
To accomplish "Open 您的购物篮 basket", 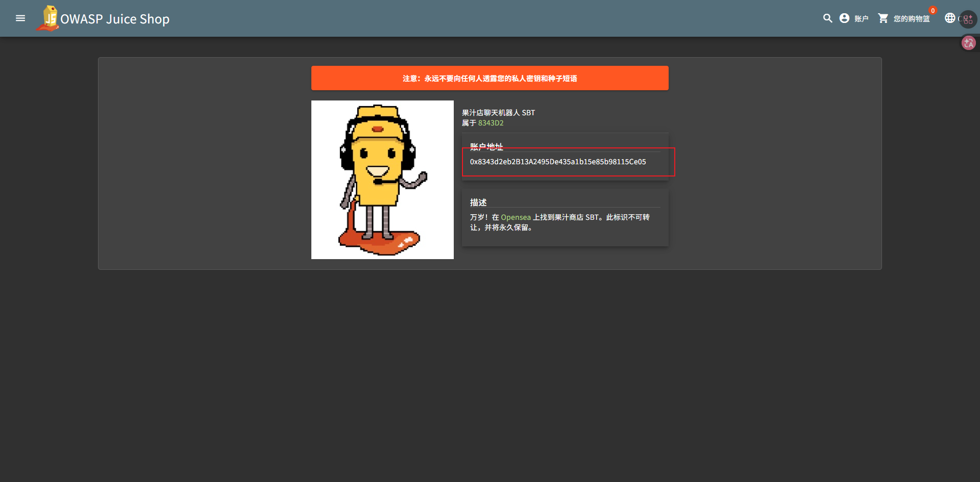I will 912,19.
